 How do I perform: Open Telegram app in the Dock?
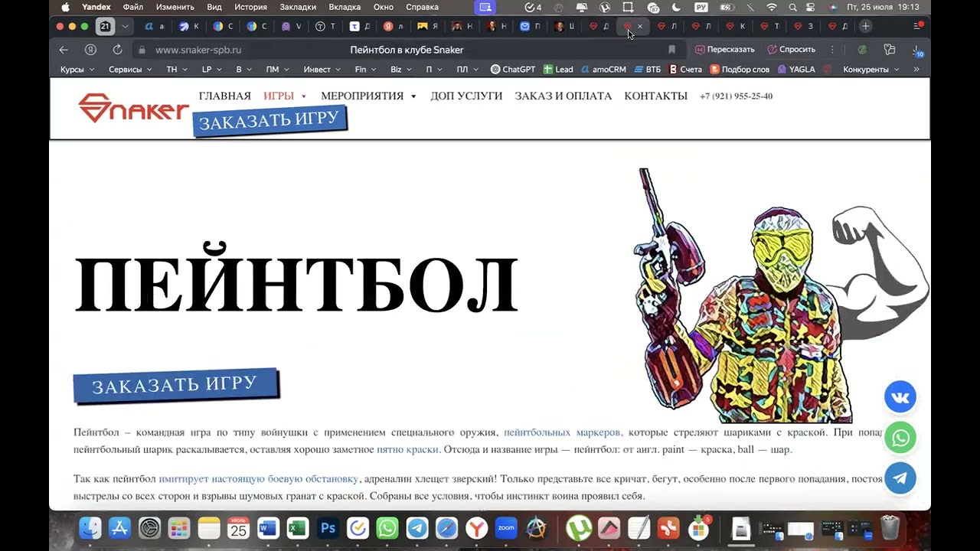click(417, 528)
